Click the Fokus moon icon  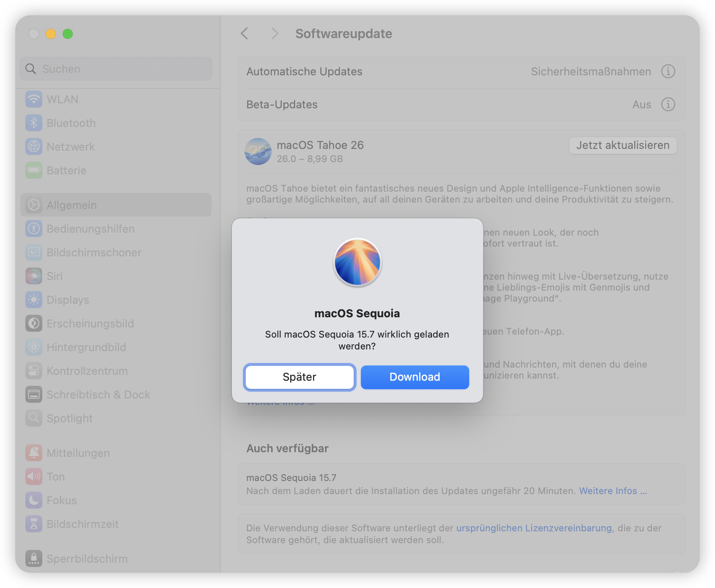34,500
